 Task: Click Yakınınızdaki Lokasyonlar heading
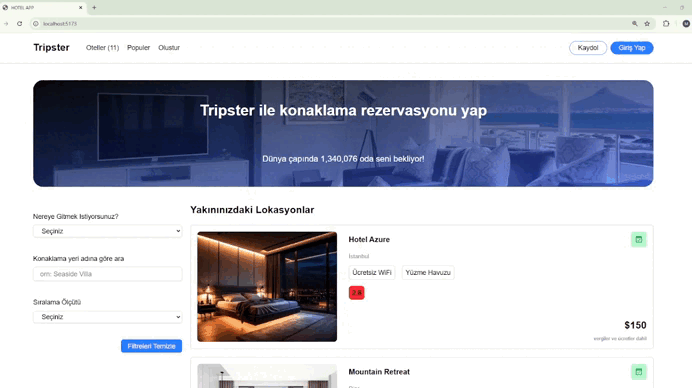point(252,210)
